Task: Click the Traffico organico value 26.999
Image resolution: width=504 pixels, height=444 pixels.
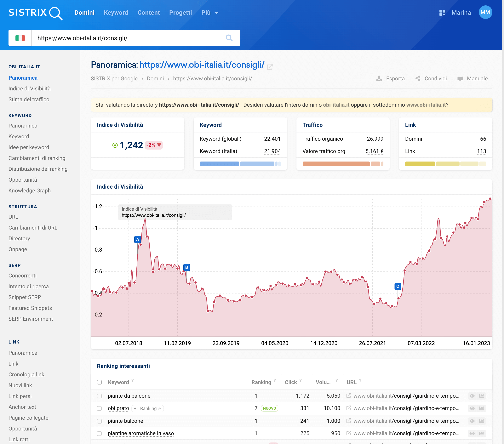Action: [x=375, y=139]
